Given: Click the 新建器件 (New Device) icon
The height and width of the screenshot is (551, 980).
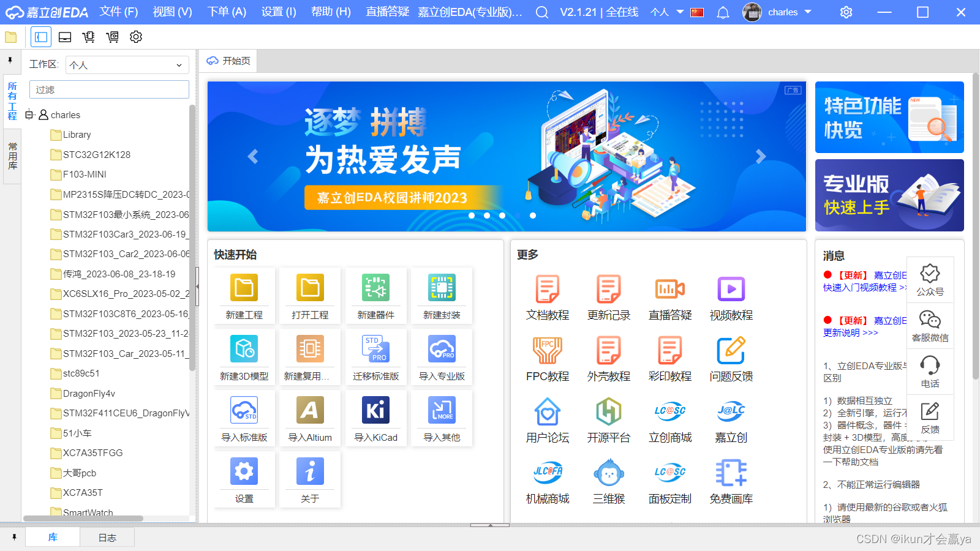Looking at the screenshot, I should (x=375, y=288).
